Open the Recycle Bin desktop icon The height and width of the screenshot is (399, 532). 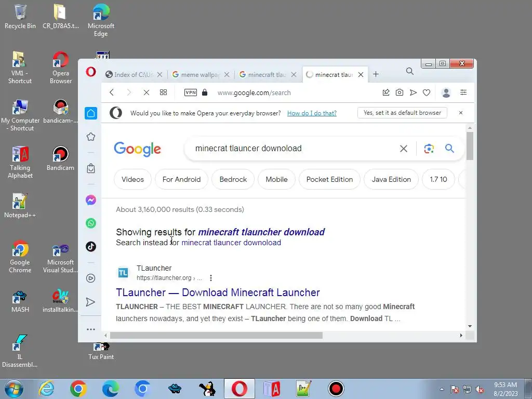[x=20, y=17]
